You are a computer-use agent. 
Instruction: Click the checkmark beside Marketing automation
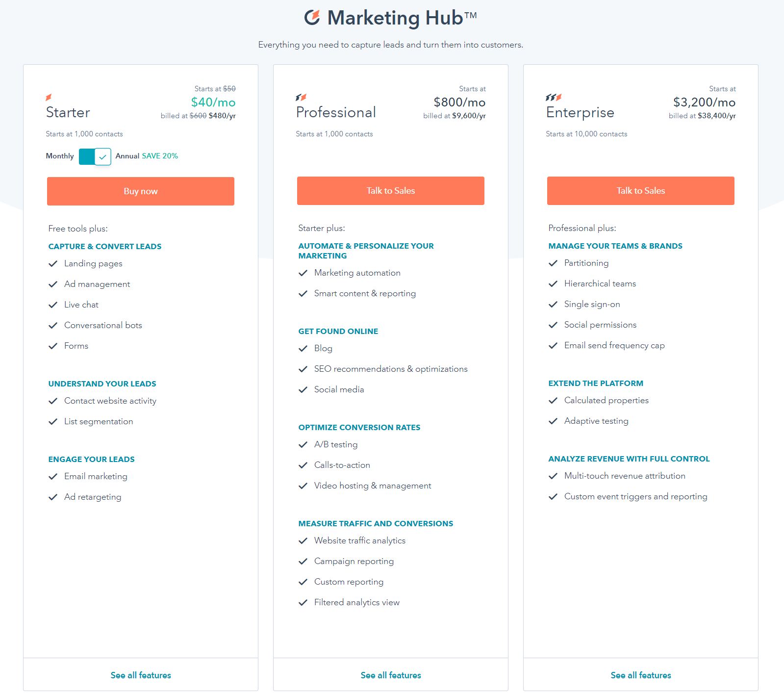point(303,273)
